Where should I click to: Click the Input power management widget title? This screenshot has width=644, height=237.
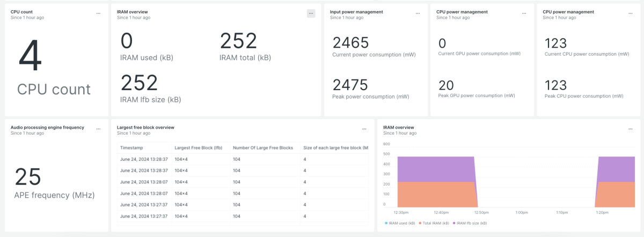click(356, 12)
